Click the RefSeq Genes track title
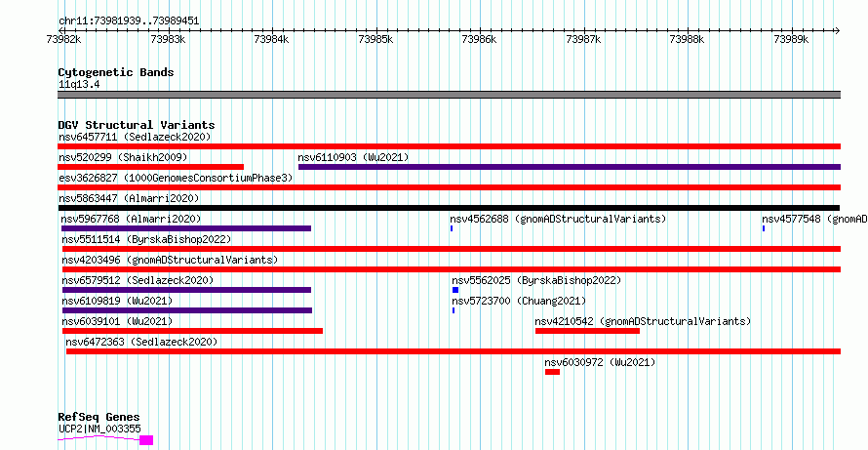The image size is (868, 450). pos(99,418)
